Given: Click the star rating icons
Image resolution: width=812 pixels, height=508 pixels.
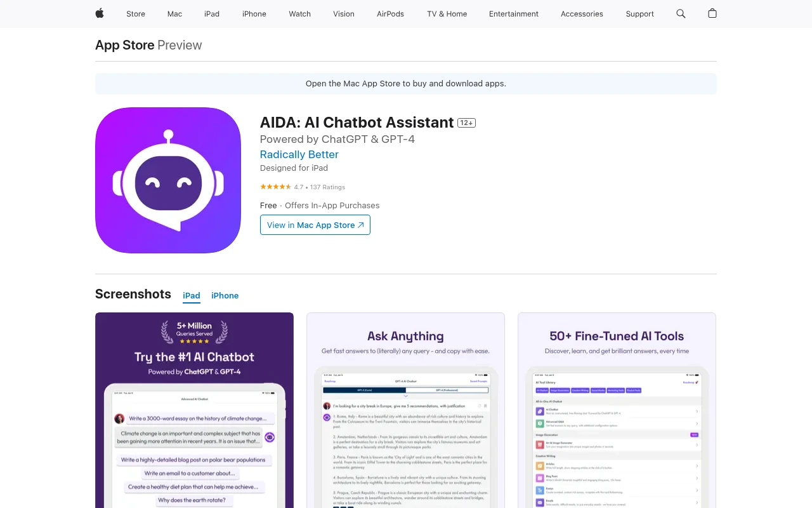Looking at the screenshot, I should pyautogui.click(x=275, y=187).
